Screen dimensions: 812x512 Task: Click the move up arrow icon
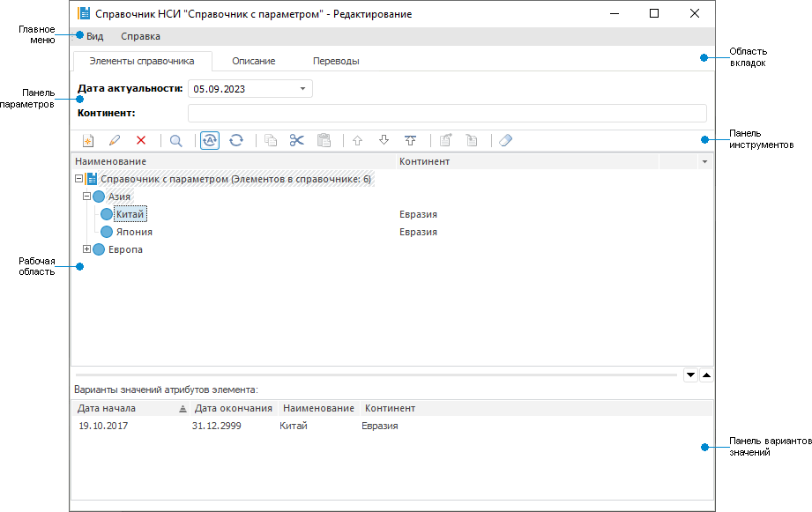(357, 140)
